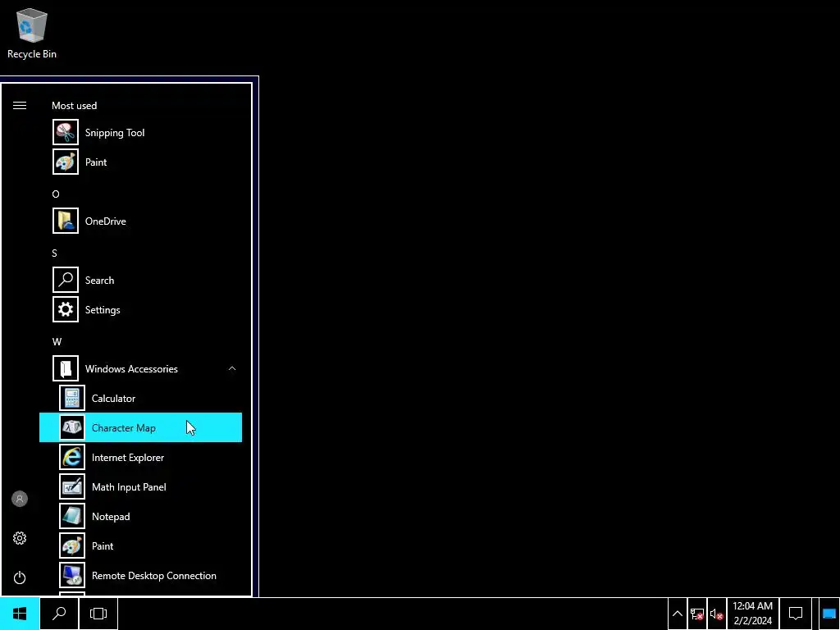840x630 pixels.
Task: Expand the Start menu hamburger button
Action: pyautogui.click(x=20, y=106)
